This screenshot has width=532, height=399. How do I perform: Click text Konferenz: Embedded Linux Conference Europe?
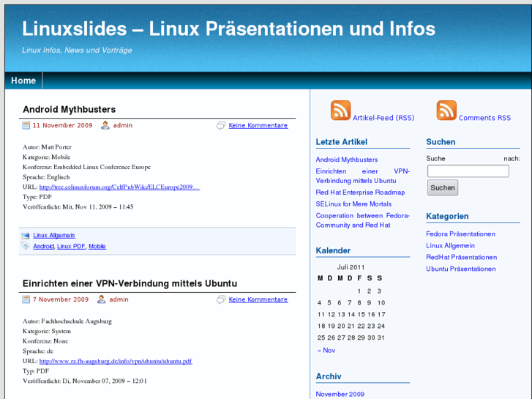(x=86, y=167)
